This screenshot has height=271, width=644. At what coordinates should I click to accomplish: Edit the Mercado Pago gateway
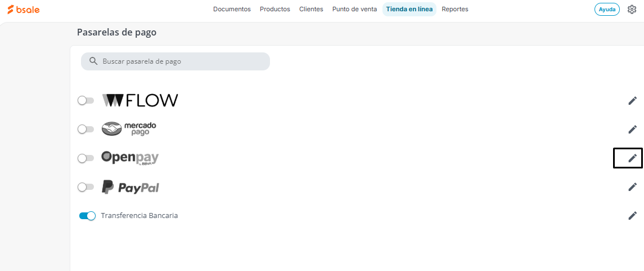point(633,129)
